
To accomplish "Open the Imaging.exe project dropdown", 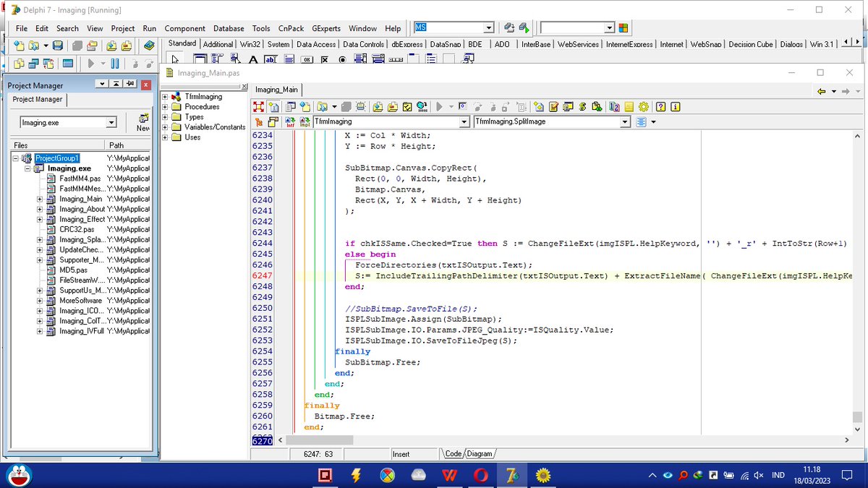I will pos(111,122).
